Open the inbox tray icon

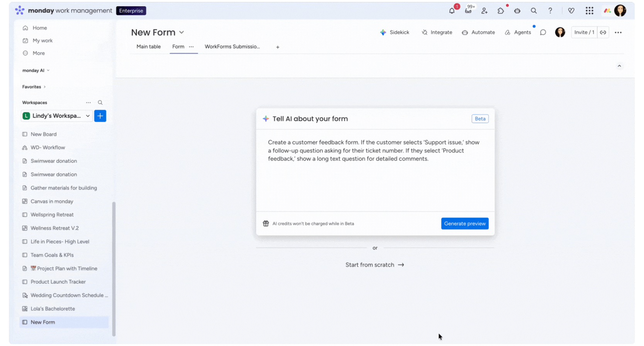click(468, 11)
